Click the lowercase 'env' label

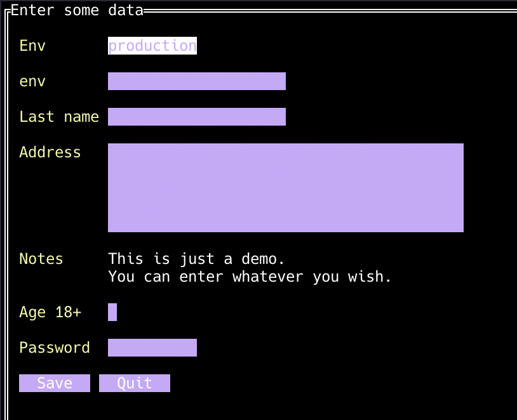coord(32,81)
